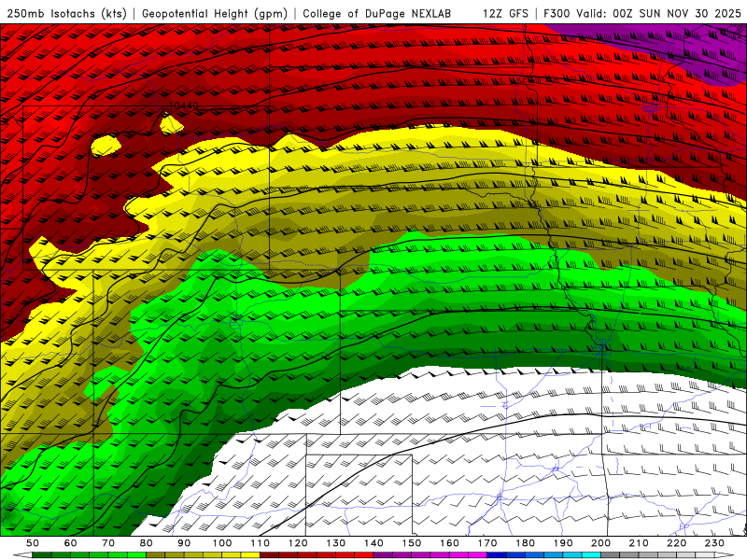The width and height of the screenshot is (747, 560).
Task: Click the "10440" height contour label
Action: click(183, 105)
